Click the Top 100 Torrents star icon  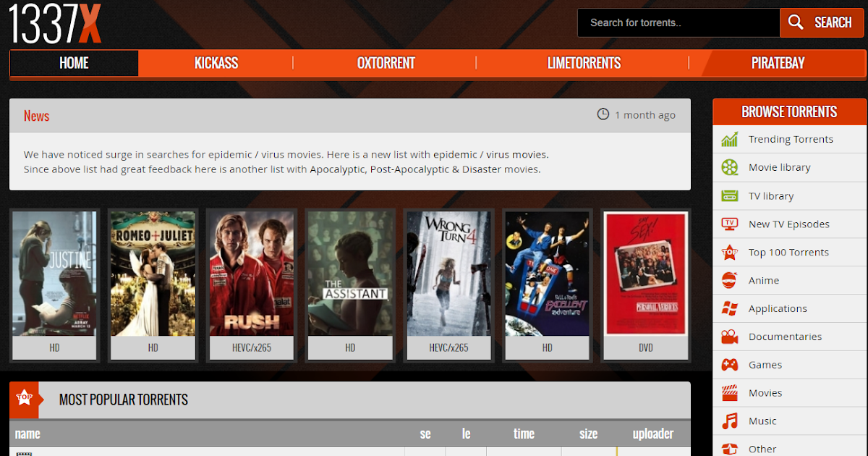pos(730,252)
